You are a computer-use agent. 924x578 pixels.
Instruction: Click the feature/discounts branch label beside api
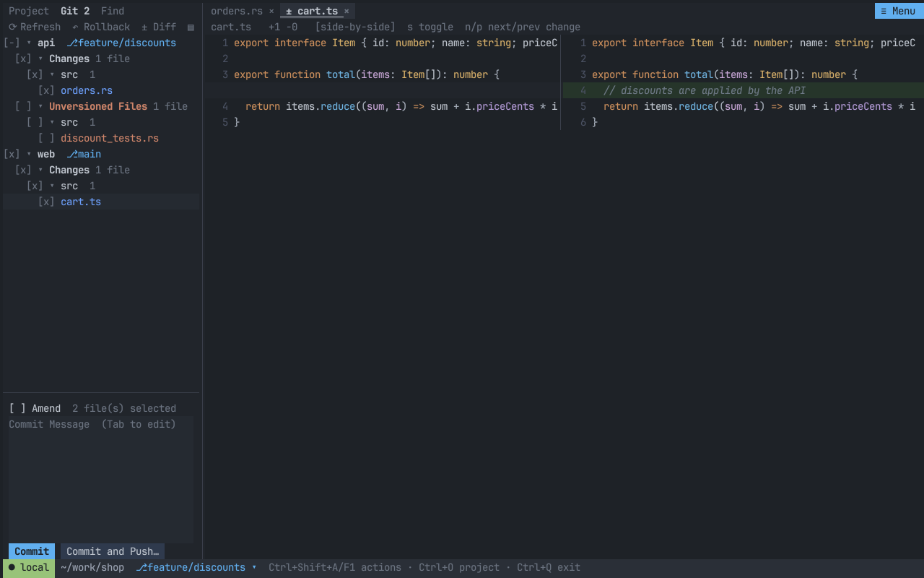coord(121,43)
